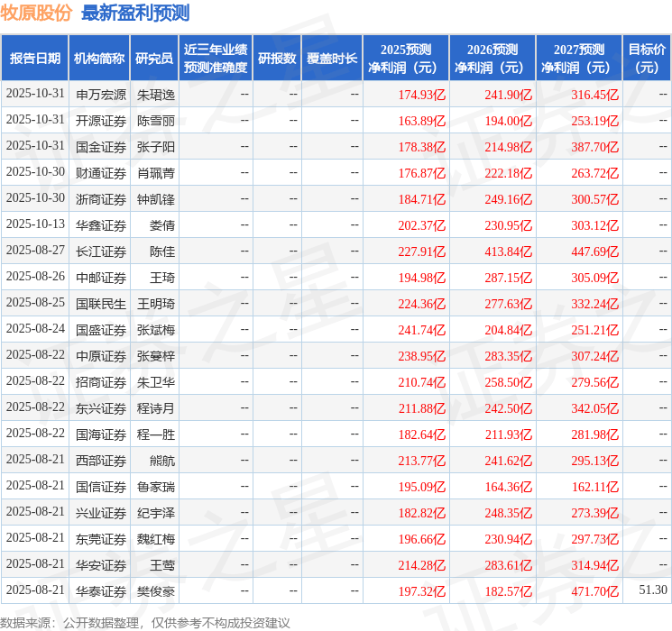672x631 pixels.
Task: Click the 最新盈利预测 heading
Action: coord(135,13)
